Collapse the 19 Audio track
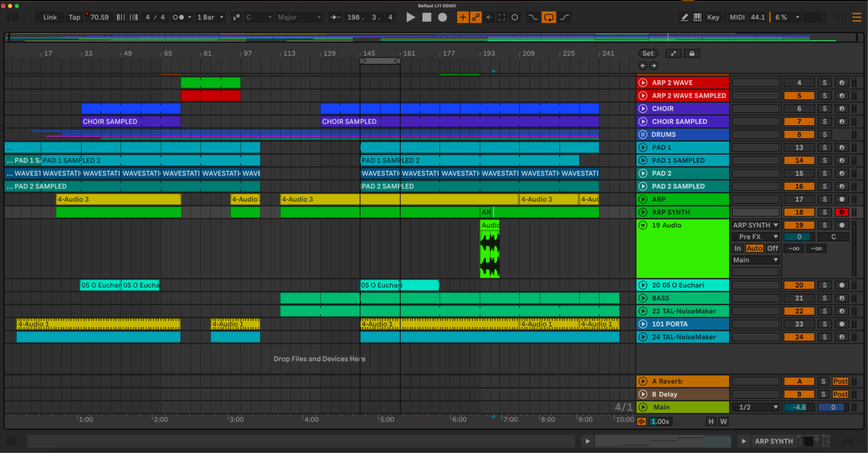 tap(643, 225)
